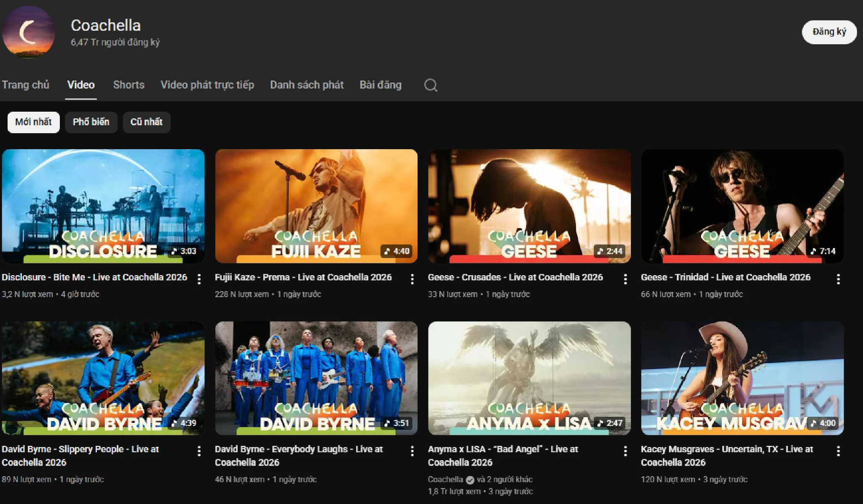863x504 pixels.
Task: Open options for David Byrne Slippery People
Action: tap(199, 451)
